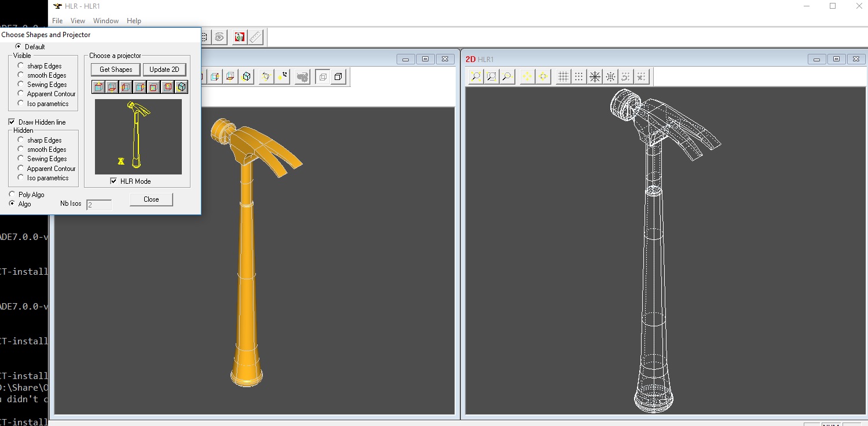Click the Nb Isos input field

98,205
